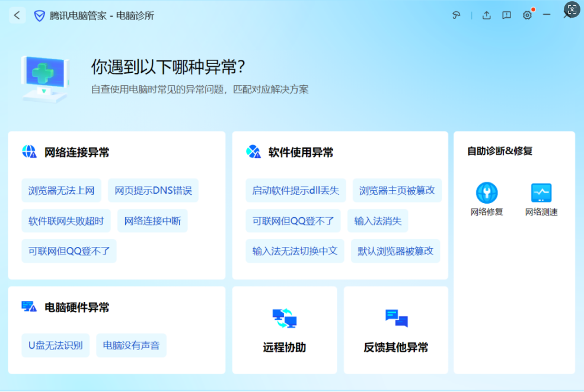The width and height of the screenshot is (584, 392).
Task: Click the upload share icon in title bar
Action: (486, 15)
